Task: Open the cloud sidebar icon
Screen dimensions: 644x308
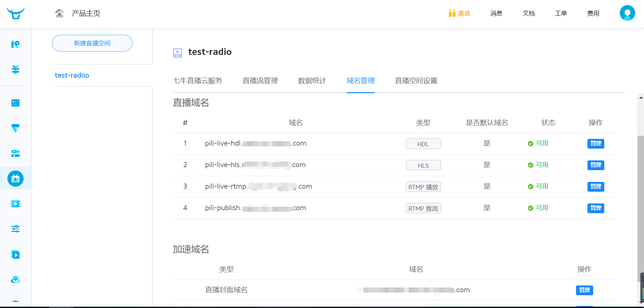Action: (x=15, y=280)
